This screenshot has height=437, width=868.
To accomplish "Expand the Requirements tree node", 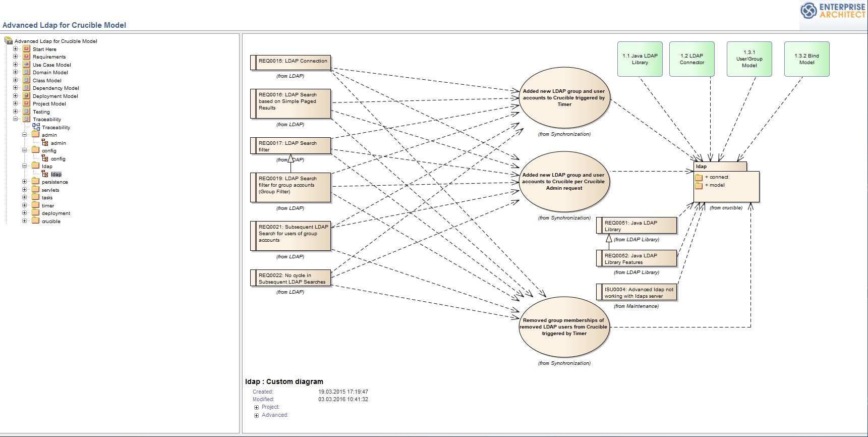I will tap(15, 57).
